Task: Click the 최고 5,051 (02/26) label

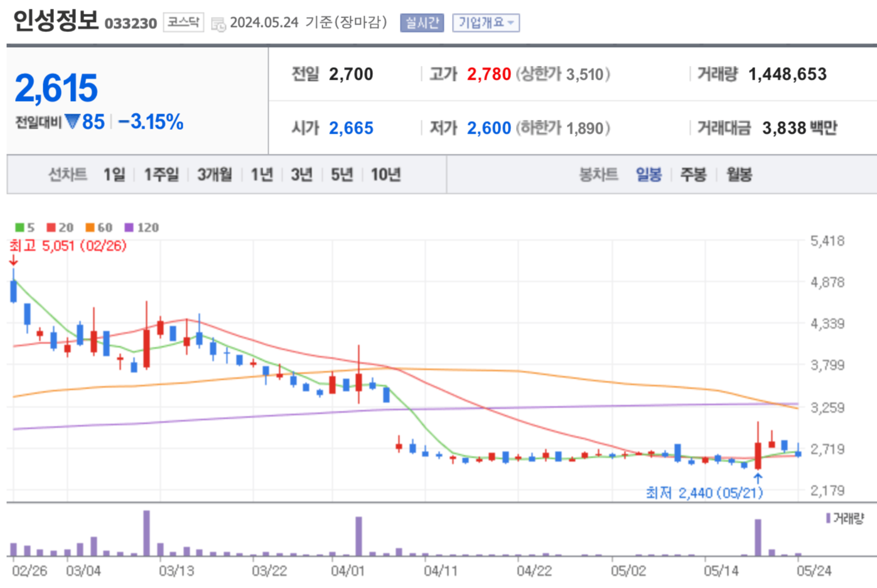Action: [68, 245]
